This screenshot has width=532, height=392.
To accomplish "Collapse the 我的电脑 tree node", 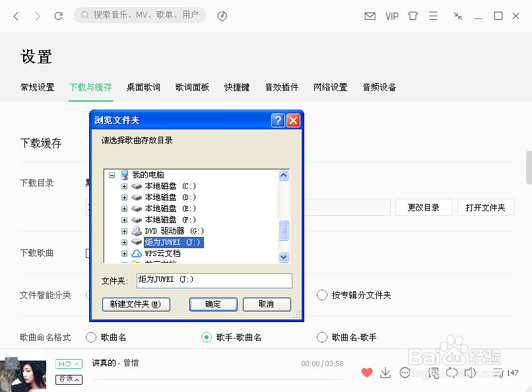I will [x=112, y=175].
